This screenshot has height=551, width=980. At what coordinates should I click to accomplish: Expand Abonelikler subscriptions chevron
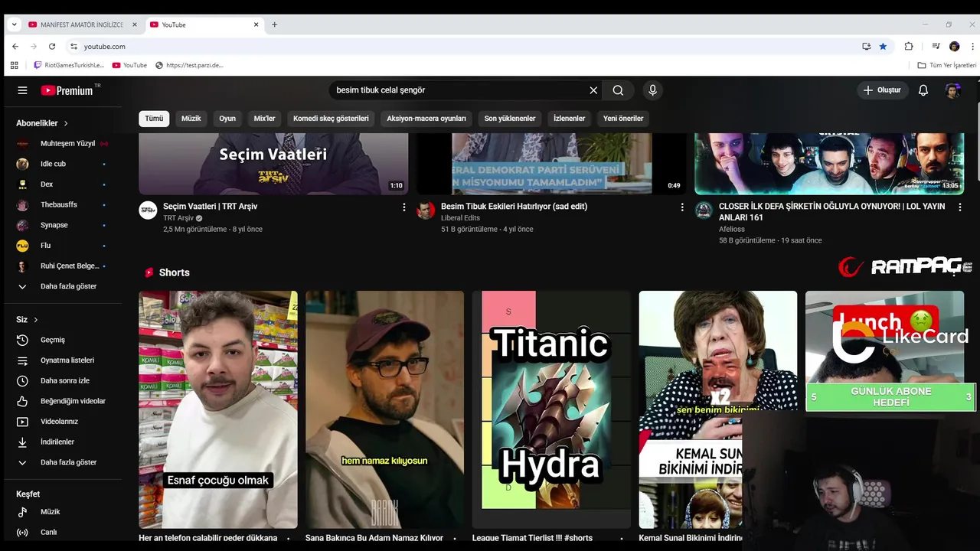(66, 123)
